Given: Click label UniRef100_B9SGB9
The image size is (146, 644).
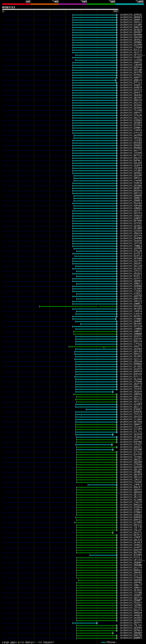Looking at the screenshot, I should (131, 143).
